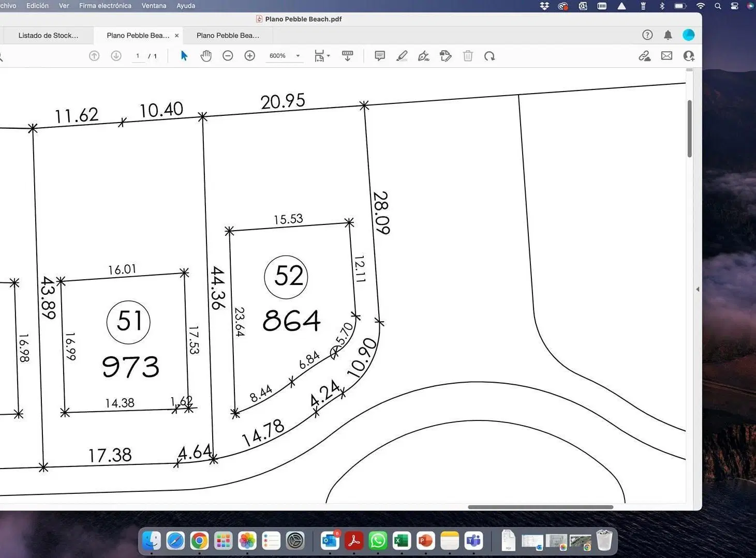Select the active Plano Pebble Bea tab
This screenshot has height=558, width=756.
coord(138,36)
